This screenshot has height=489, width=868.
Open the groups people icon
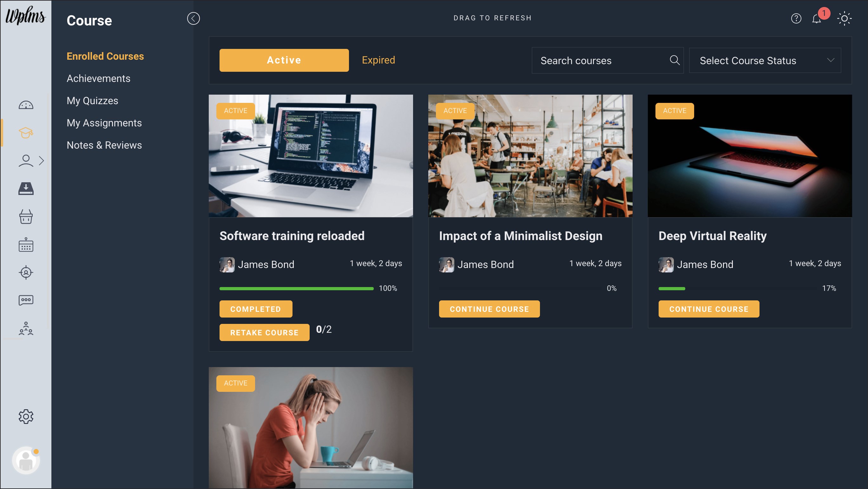26,328
